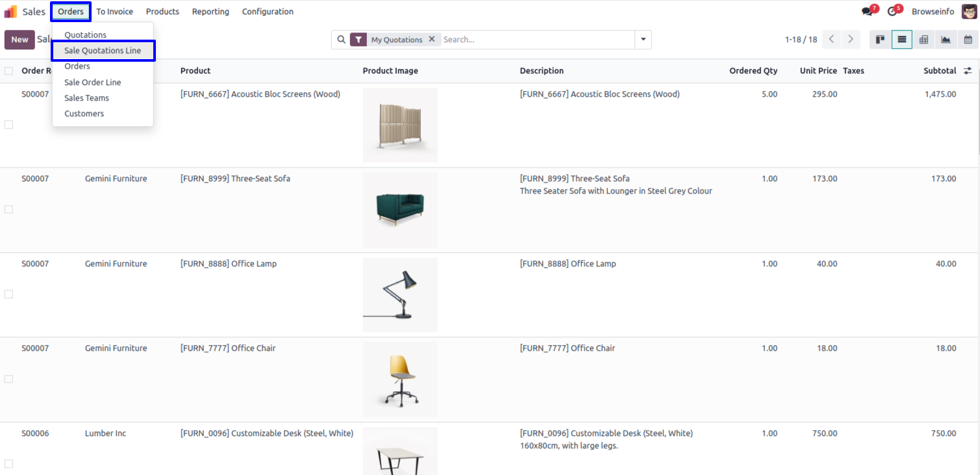Screen dimensions: 980x475
Task: Choose Sale Quotations Line menu entry
Action: point(103,51)
